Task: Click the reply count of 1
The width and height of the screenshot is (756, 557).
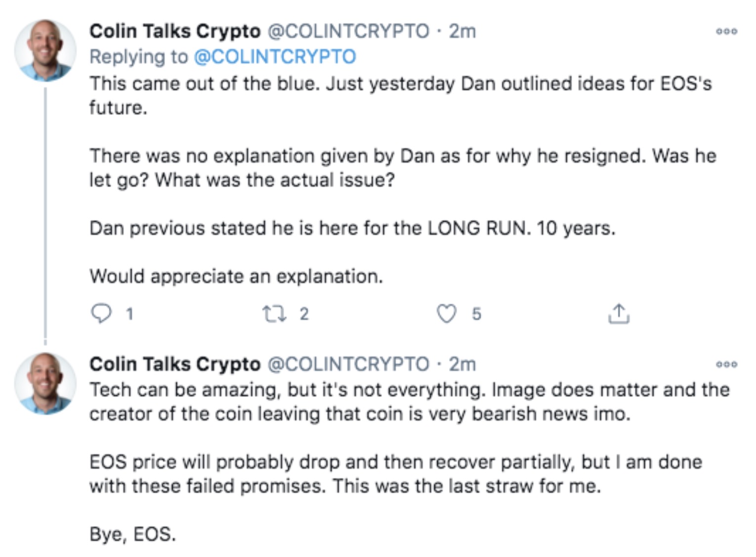Action: [x=129, y=314]
